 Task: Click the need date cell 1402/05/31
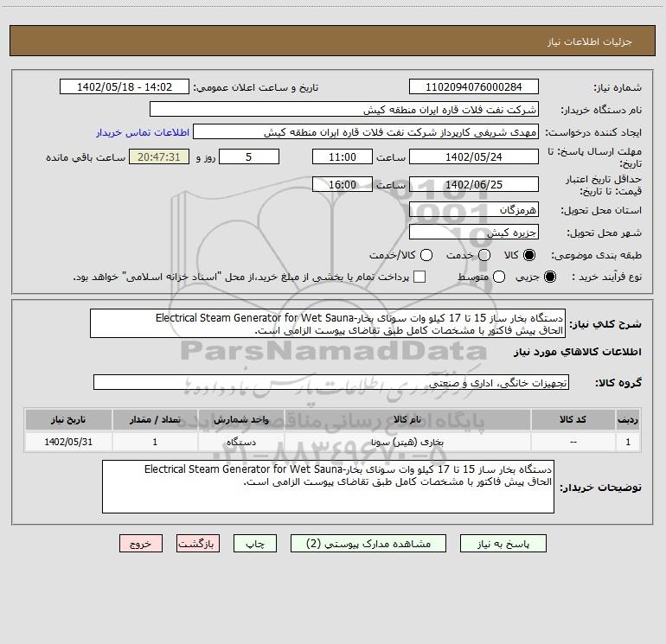click(68, 442)
